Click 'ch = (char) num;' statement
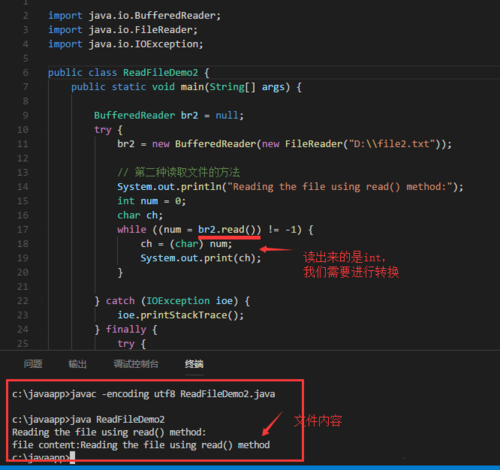Screen dimensions: 500x470 pos(186,244)
